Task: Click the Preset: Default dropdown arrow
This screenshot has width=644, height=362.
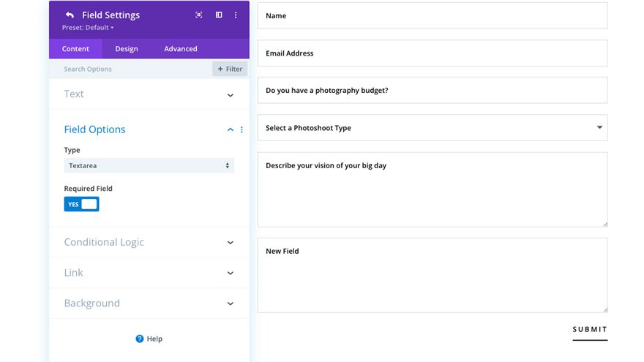Action: [113, 28]
